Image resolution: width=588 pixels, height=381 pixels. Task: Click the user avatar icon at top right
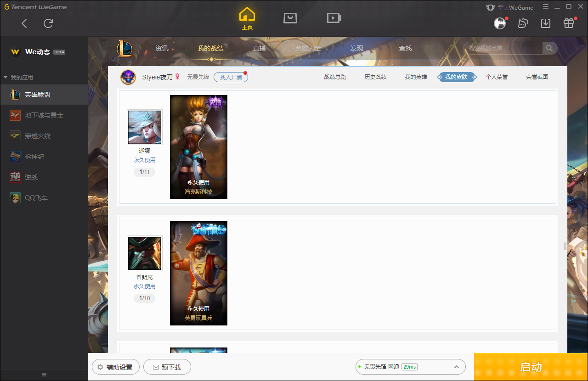(x=500, y=23)
